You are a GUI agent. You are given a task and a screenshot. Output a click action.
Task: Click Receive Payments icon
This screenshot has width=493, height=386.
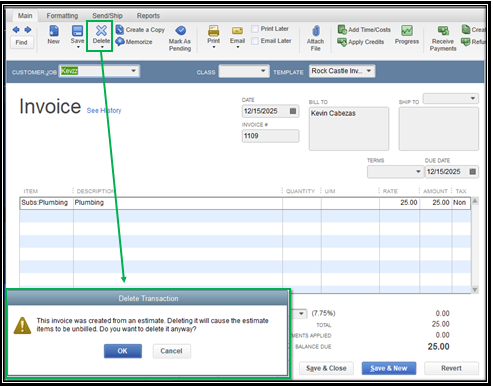point(443,31)
